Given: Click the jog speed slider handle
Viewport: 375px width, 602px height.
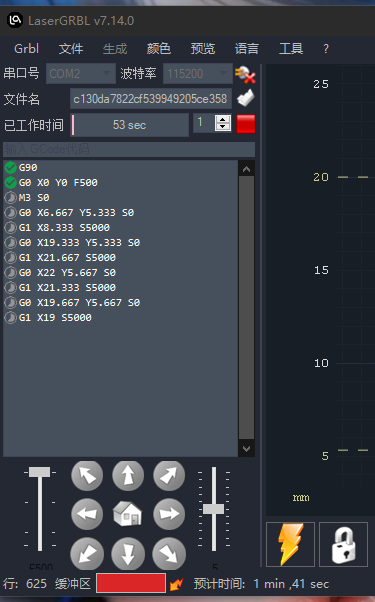Looking at the screenshot, I should tap(40, 472).
